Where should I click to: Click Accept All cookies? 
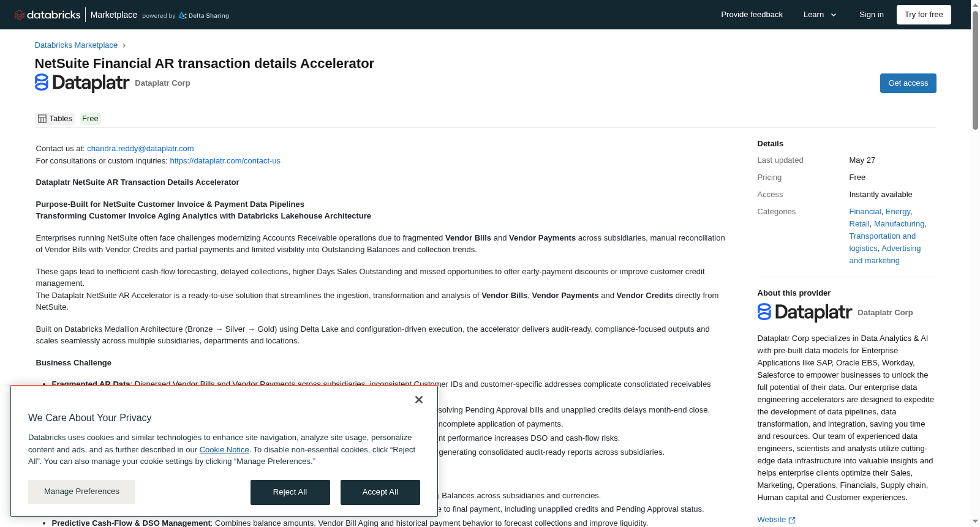(380, 492)
